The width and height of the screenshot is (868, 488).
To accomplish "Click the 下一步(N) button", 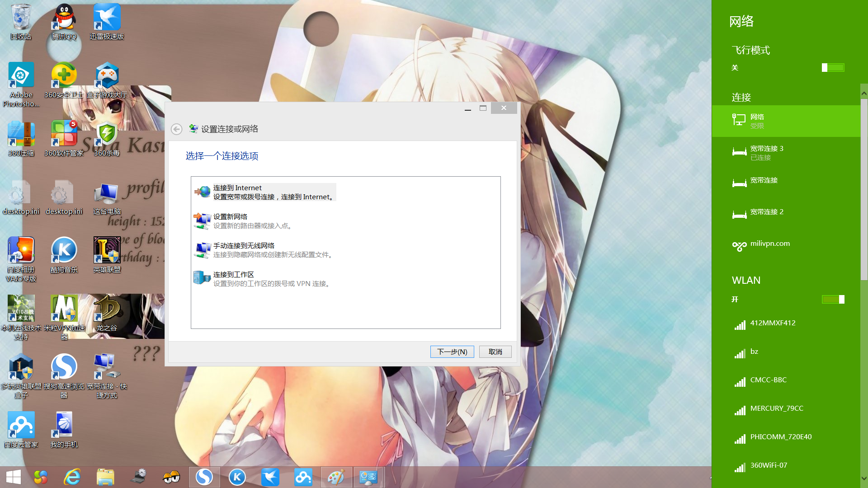I will (x=452, y=352).
